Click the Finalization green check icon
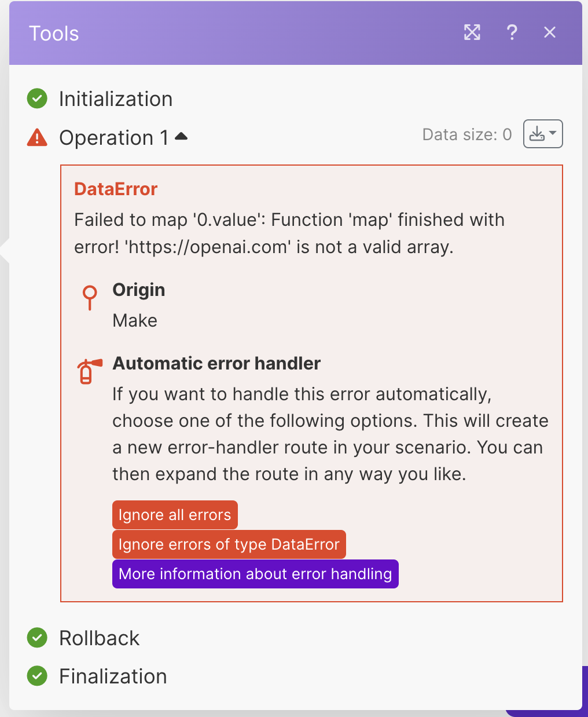Image resolution: width=588 pixels, height=717 pixels. coord(38,676)
